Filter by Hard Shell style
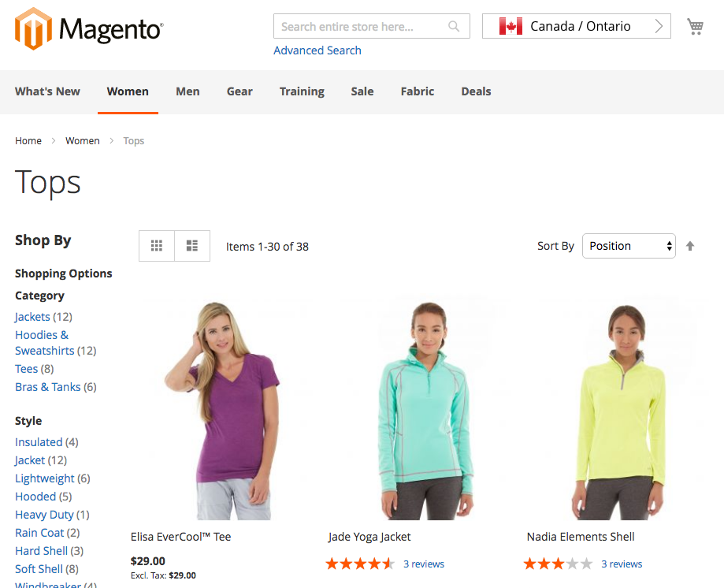724x588 pixels. tap(42, 551)
